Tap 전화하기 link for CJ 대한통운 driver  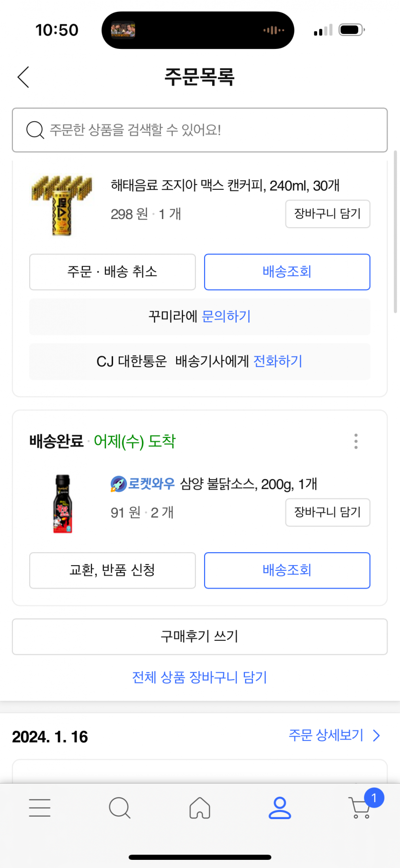coord(278,361)
